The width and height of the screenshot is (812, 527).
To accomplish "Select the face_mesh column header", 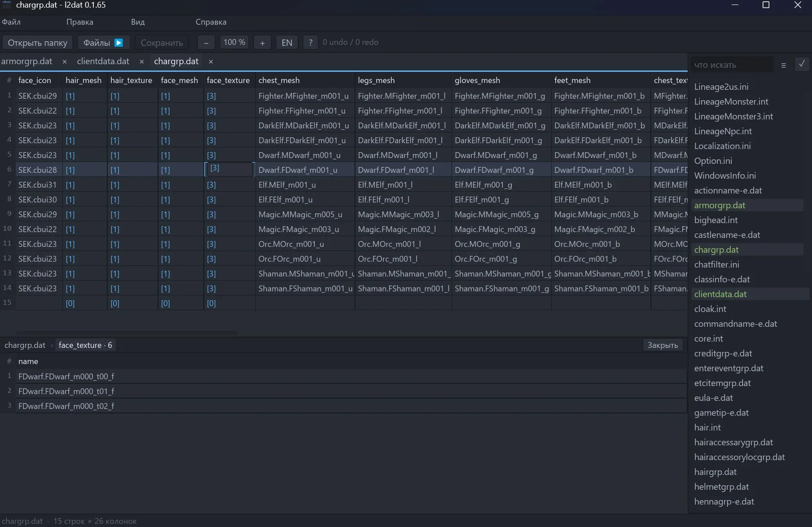I will click(x=180, y=80).
